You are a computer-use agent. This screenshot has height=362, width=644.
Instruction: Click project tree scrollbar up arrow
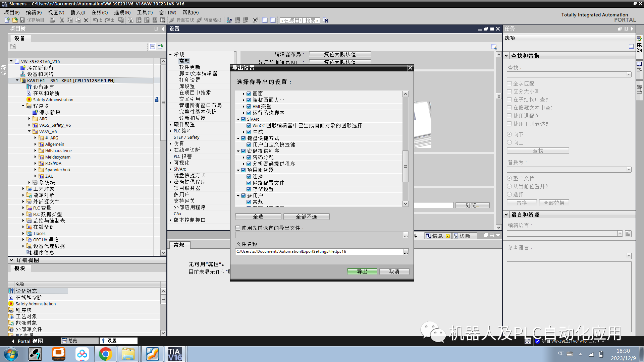163,61
